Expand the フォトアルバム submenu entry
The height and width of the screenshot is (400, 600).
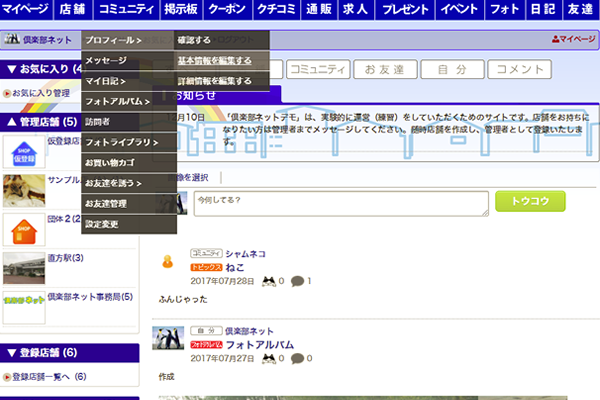(129, 101)
